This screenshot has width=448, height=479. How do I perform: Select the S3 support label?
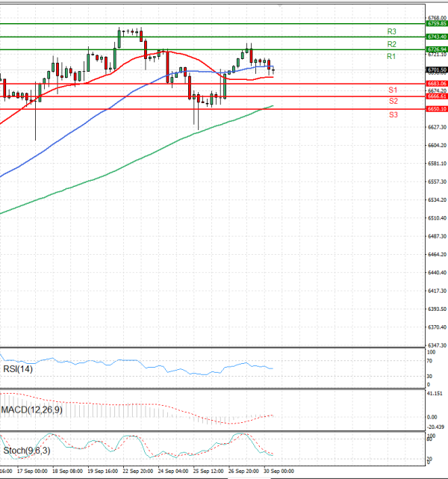point(393,114)
